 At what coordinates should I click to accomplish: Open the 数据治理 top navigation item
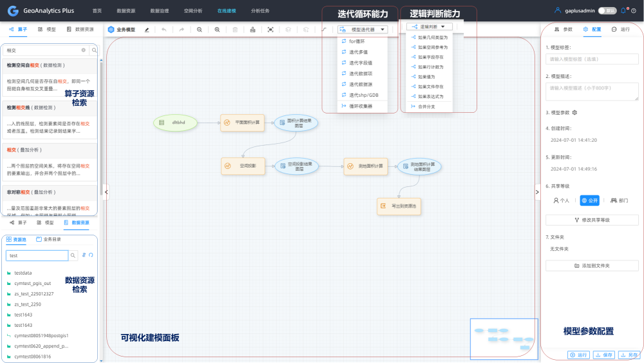[x=159, y=11]
